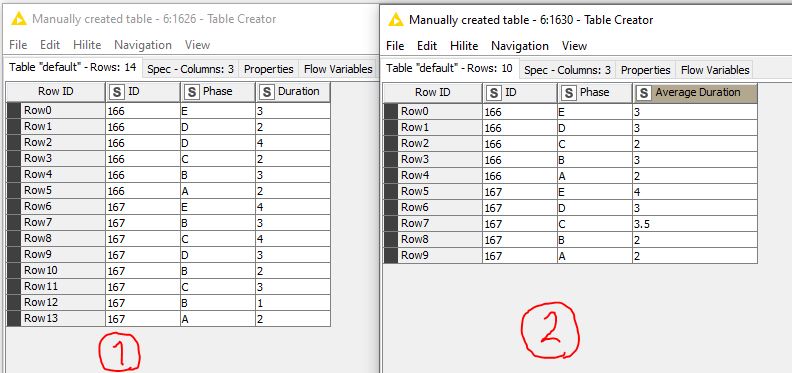Click Phase cell E in Row5, window 6:1630

595,192
